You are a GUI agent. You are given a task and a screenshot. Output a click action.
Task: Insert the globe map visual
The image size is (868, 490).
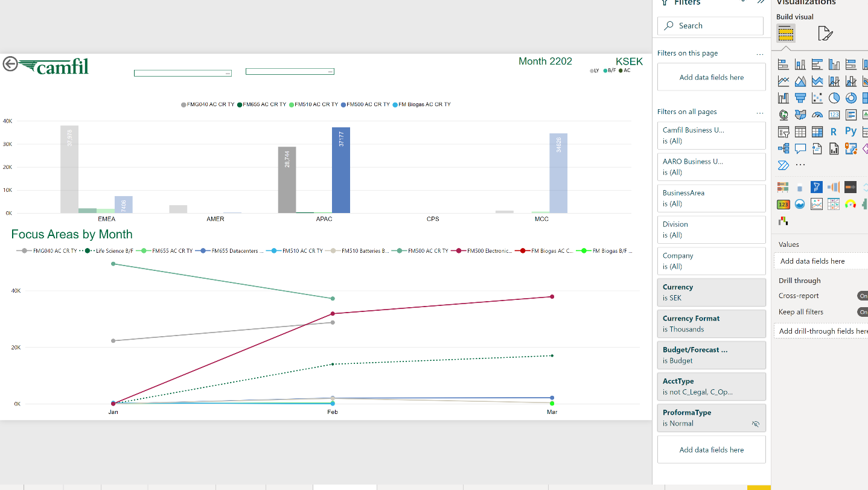783,115
